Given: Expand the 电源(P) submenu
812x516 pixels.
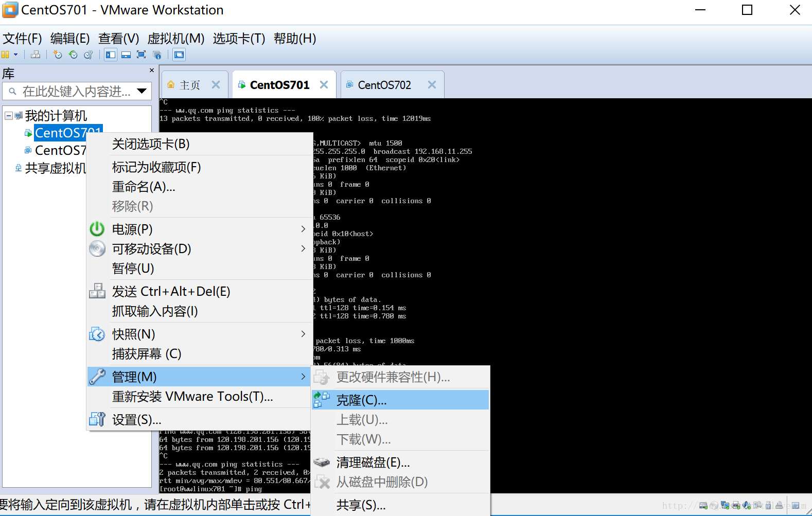Looking at the screenshot, I should point(200,229).
